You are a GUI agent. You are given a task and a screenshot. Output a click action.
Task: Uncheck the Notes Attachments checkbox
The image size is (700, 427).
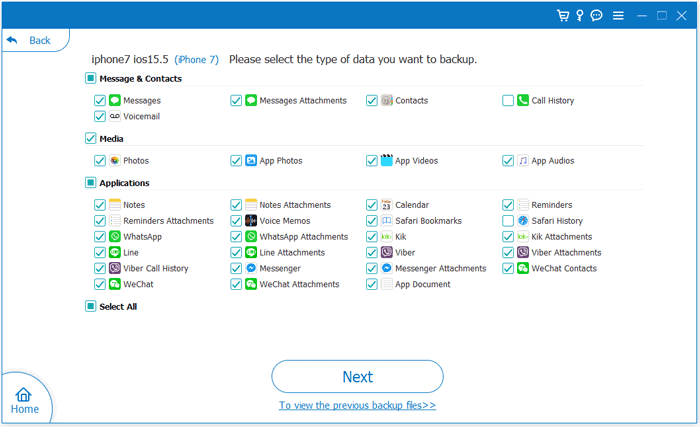[236, 205]
